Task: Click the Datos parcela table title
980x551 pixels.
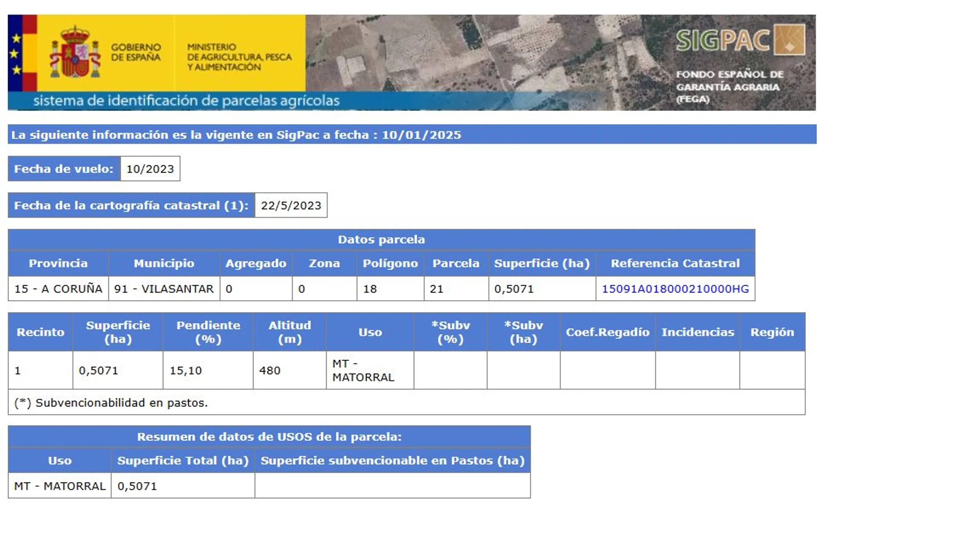Action: [x=381, y=240]
